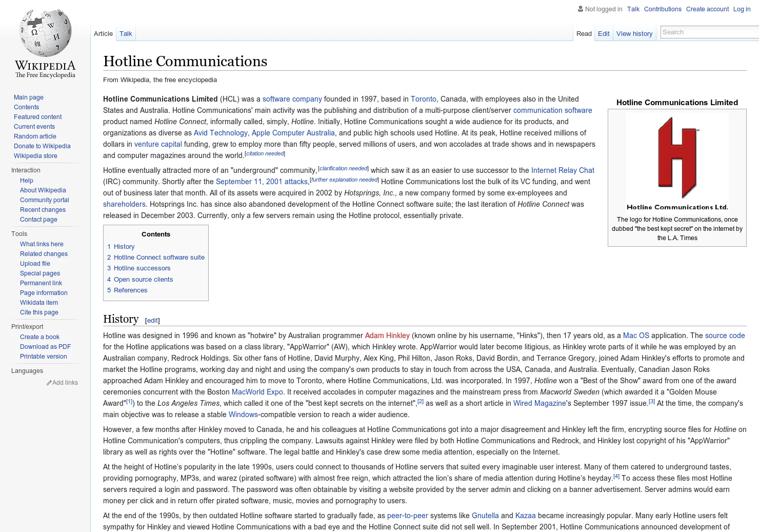Open the MacWorld Expo link

point(257,392)
